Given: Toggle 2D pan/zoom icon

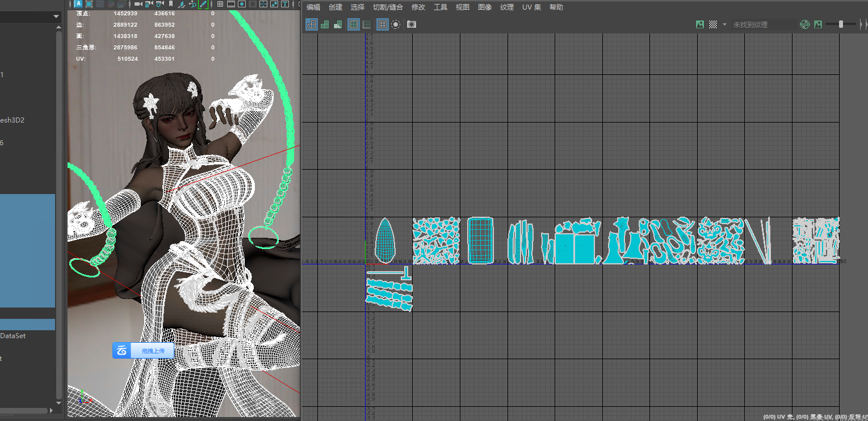Looking at the screenshot, I should (192, 4).
